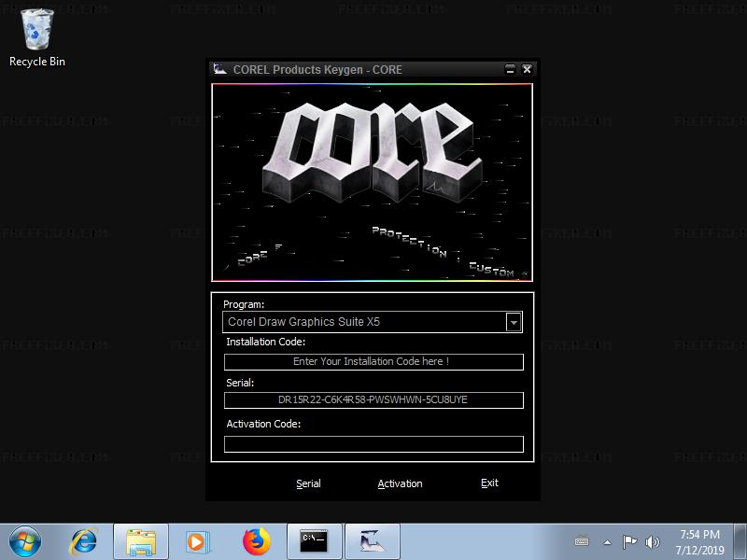Open the clock showing 7:54 PM

(699, 542)
